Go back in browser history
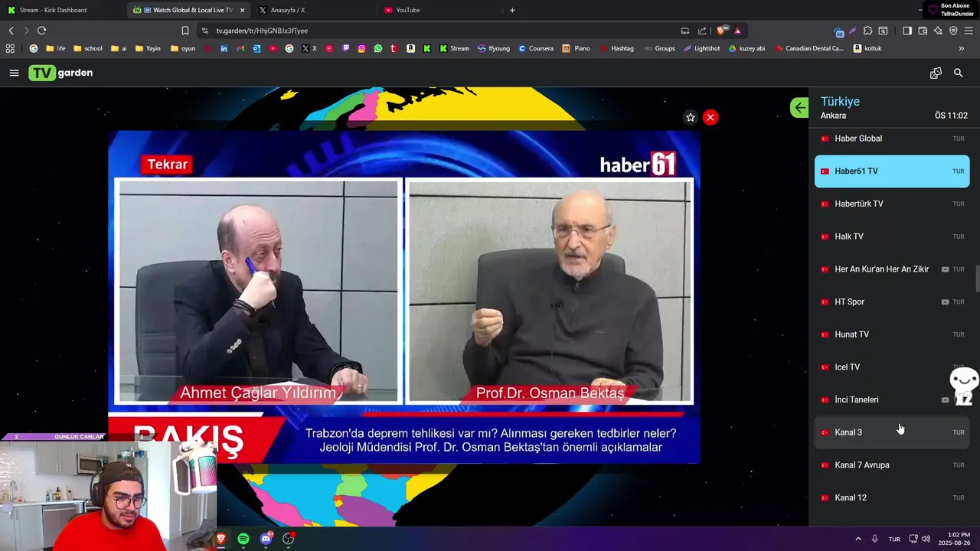Screen dimensions: 980x551 [x=11, y=31]
